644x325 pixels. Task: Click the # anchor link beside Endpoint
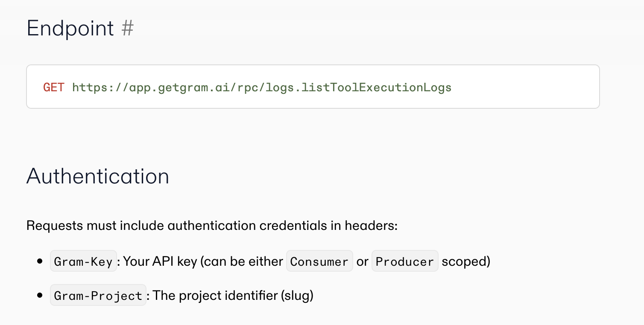pyautogui.click(x=127, y=29)
